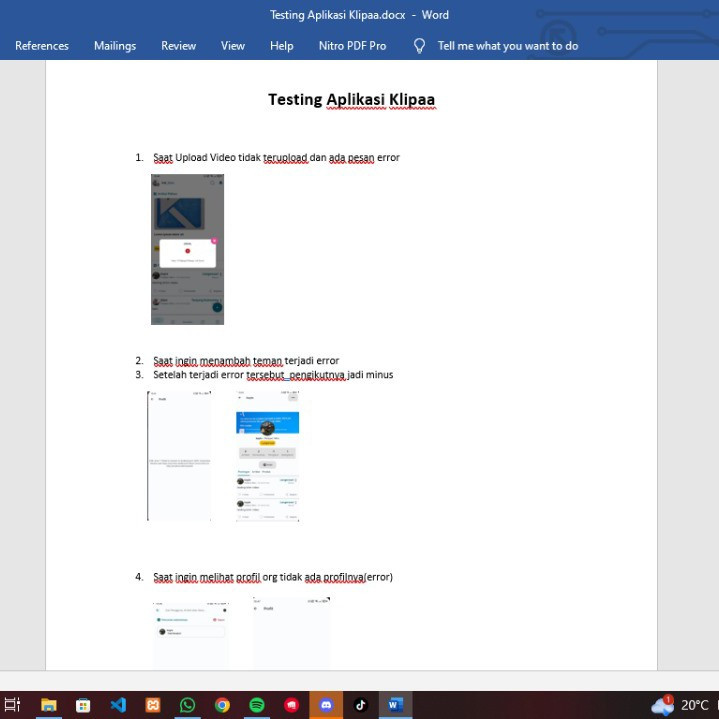Screen dimensions: 719x719
Task: Open the References ribbon tab
Action: click(42, 46)
